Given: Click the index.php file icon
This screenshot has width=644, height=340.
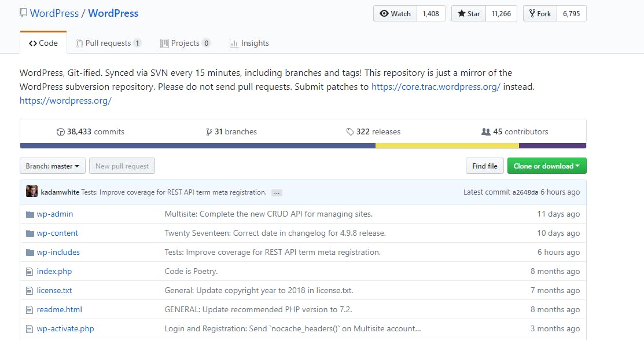Looking at the screenshot, I should pyautogui.click(x=30, y=272).
